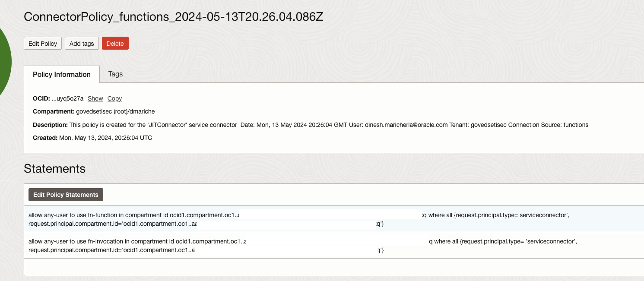Open the Add tags dialog
Image resolution: width=644 pixels, height=281 pixels.
tap(82, 44)
